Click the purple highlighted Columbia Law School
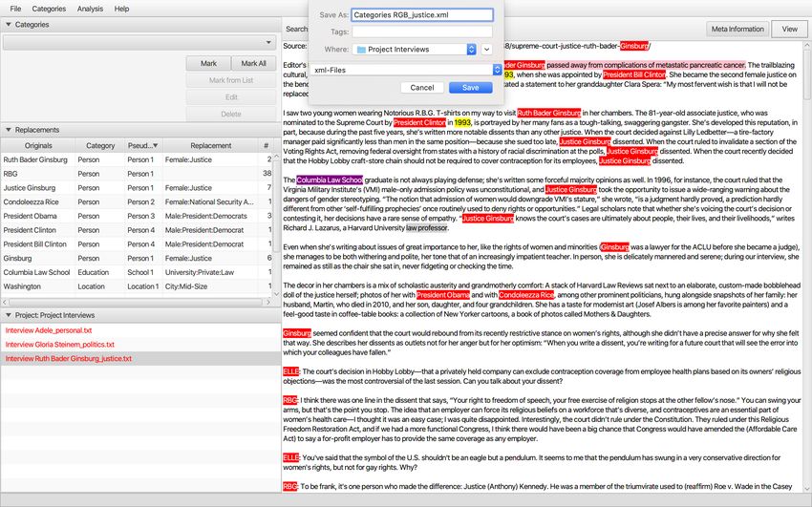The height and width of the screenshot is (507, 812). click(330, 180)
